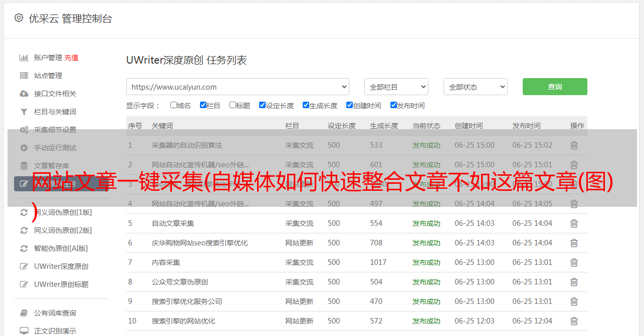Click the cloud upload icon for 接口文件相关
This screenshot has height=336, width=644.
(24, 94)
